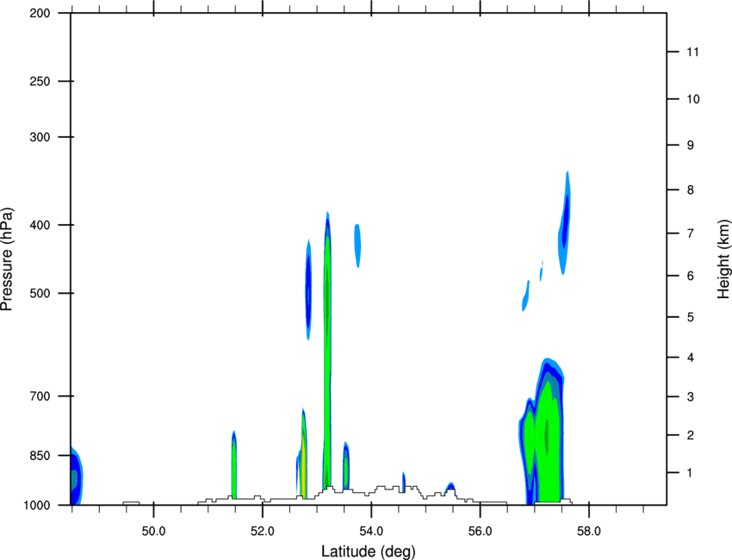The height and width of the screenshot is (560, 732).
Task: Click the 54.0 latitude tick label
Action: tap(371, 532)
